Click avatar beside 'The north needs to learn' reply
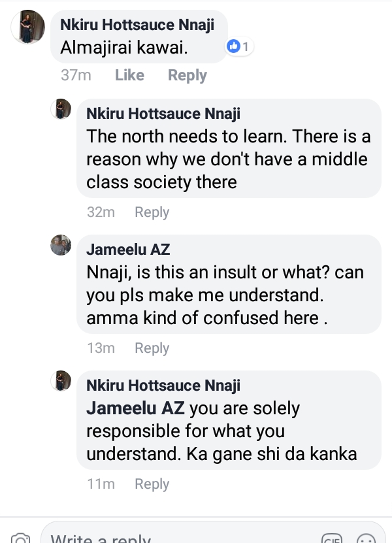392x543 pixels. pos(61,109)
